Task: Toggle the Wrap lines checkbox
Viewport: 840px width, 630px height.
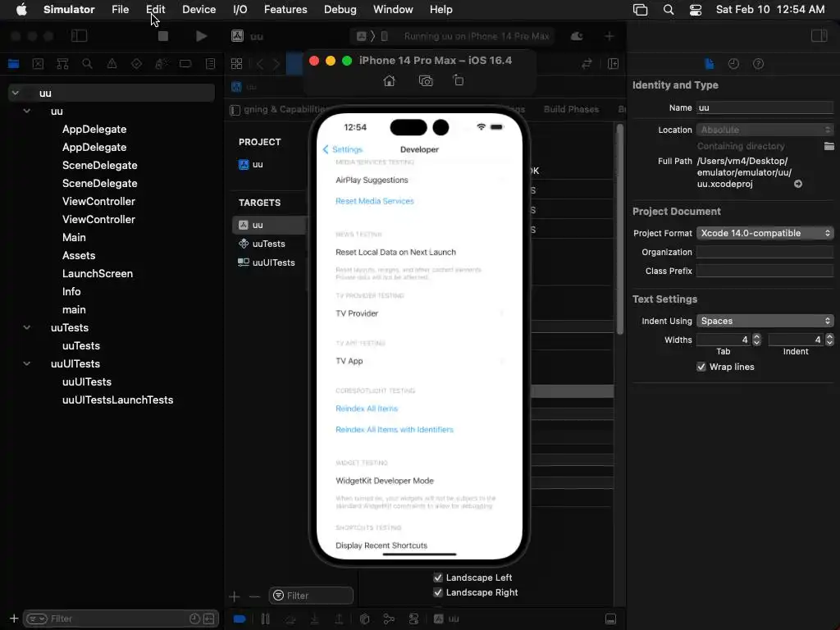Action: click(701, 367)
